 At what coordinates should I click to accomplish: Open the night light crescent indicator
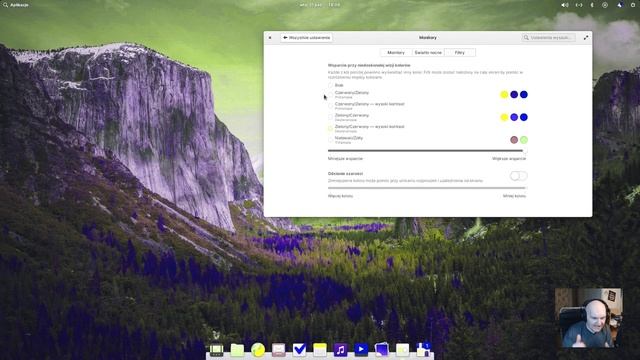click(592, 5)
